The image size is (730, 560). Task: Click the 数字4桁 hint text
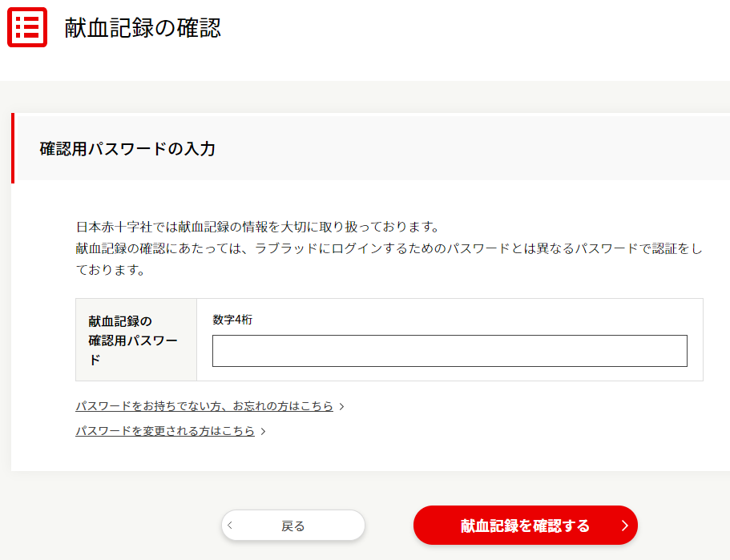pyautogui.click(x=233, y=320)
